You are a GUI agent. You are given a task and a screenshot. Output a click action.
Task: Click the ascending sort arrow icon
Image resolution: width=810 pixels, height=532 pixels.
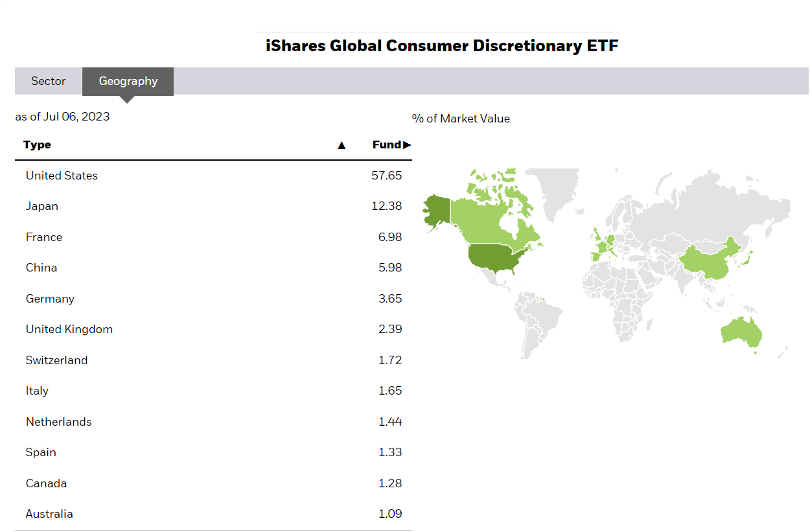coord(341,145)
